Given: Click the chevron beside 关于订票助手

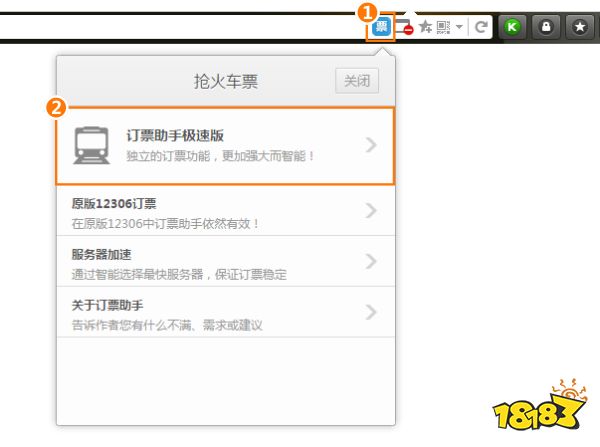Looking at the screenshot, I should pos(371,313).
